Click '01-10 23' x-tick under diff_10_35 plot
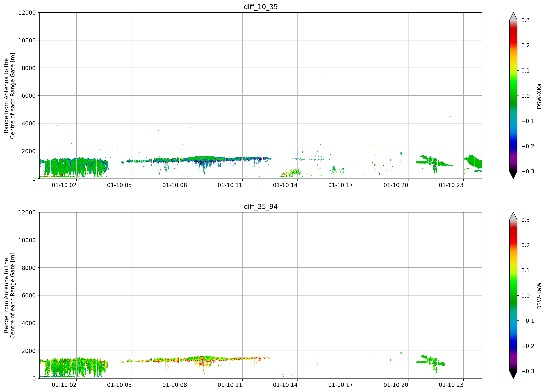 (451, 185)
